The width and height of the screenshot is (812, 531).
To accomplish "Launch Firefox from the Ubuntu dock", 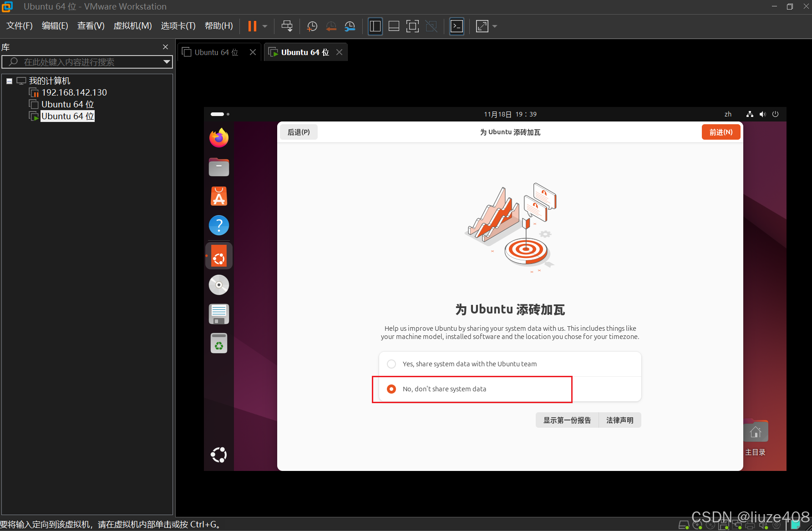I will pyautogui.click(x=219, y=138).
